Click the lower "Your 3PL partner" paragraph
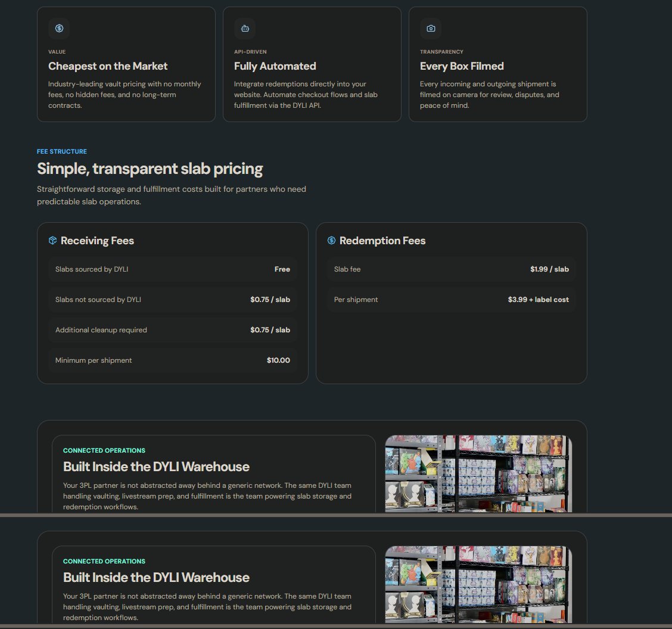 [207, 607]
